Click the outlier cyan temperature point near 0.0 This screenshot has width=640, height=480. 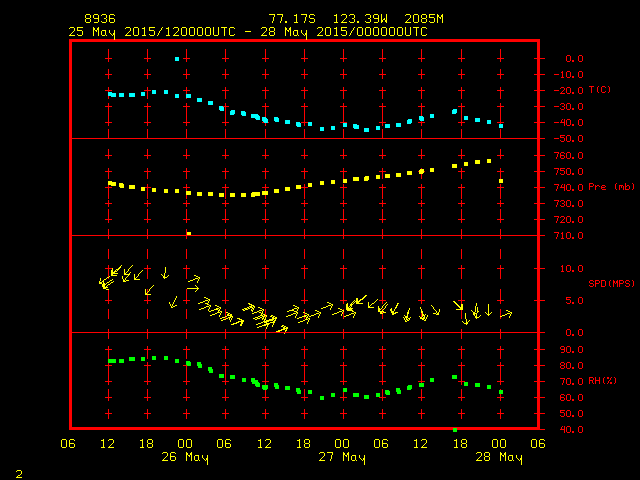tap(177, 59)
